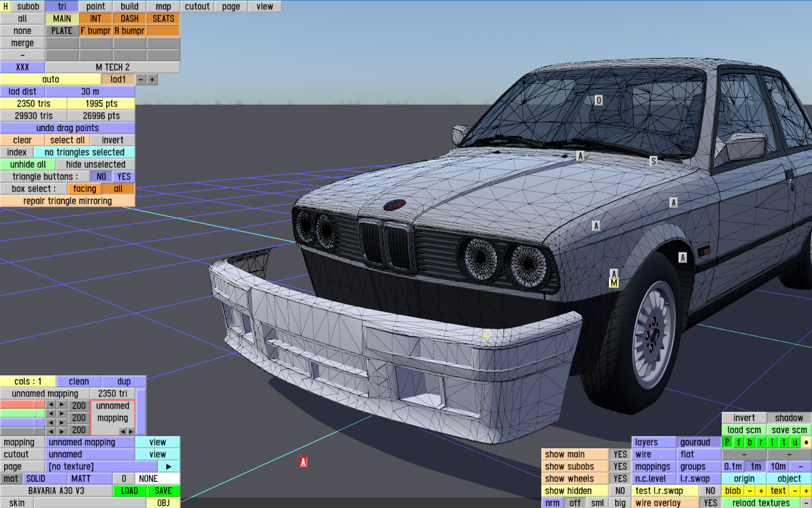Click the plus button after 'text'
The height and width of the screenshot is (508, 812).
coord(806,491)
